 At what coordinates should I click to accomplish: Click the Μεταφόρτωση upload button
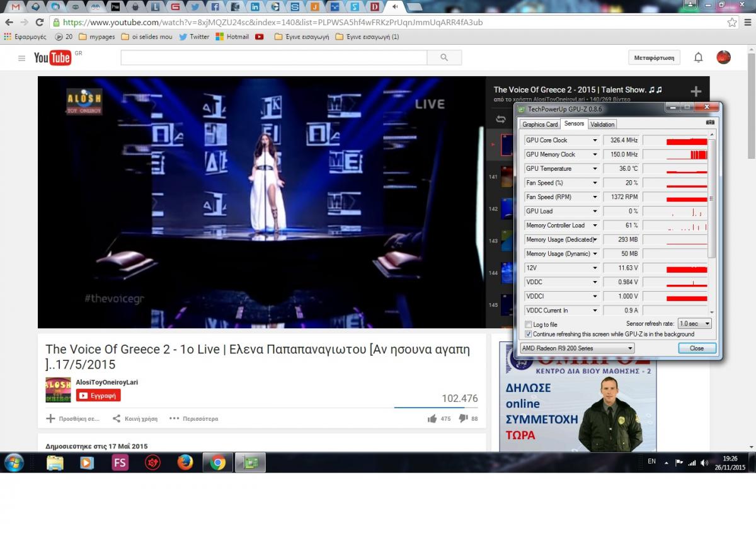(x=654, y=57)
